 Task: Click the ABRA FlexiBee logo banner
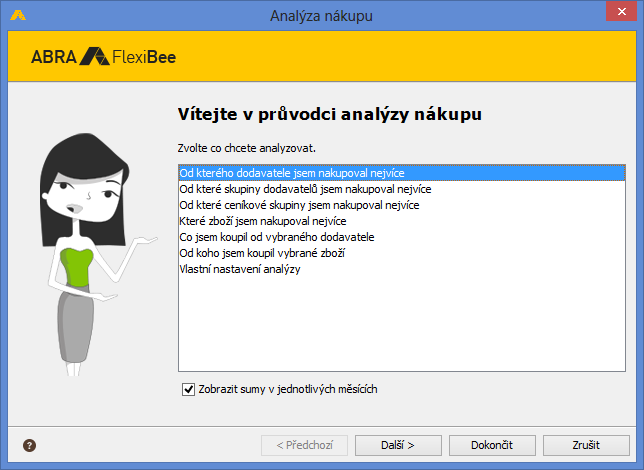pos(104,57)
